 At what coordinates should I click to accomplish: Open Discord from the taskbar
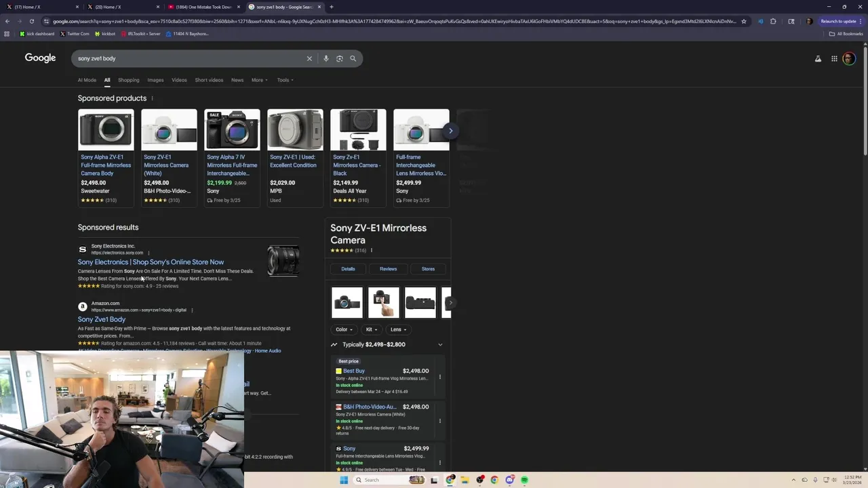510,480
